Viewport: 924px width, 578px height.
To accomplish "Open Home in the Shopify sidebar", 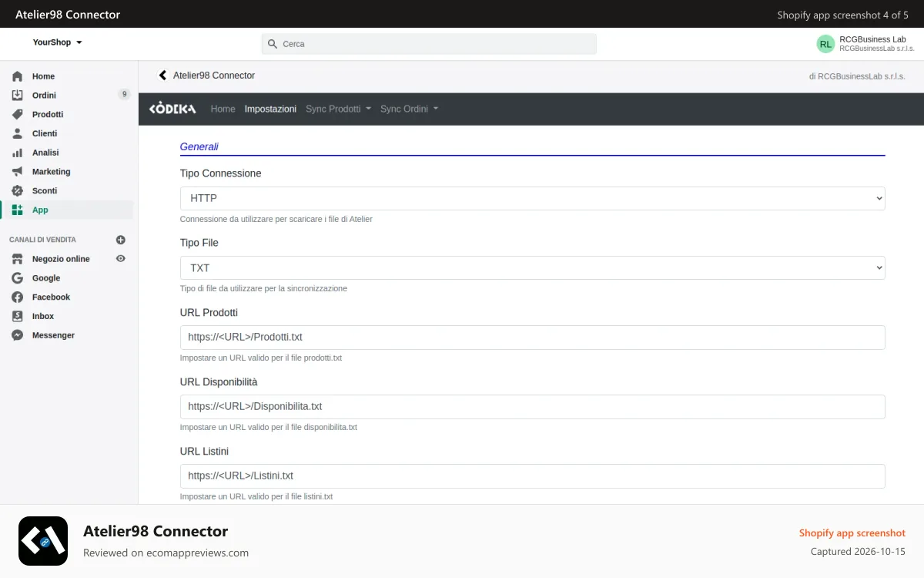I will pos(43,76).
